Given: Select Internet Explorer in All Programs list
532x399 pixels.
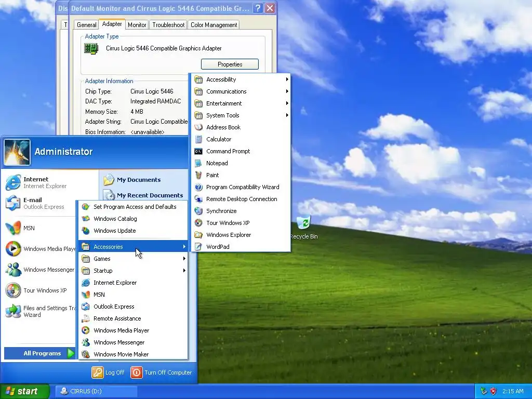Looking at the screenshot, I should pos(134,283).
